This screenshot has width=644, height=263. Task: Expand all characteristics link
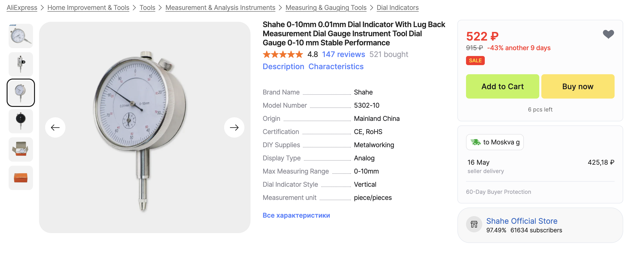(x=296, y=215)
